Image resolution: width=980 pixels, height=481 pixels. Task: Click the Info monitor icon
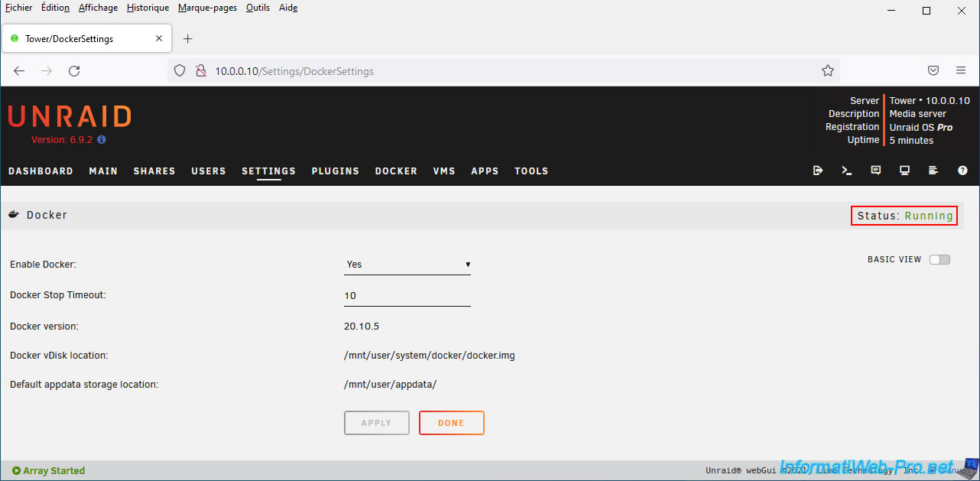[x=904, y=171]
